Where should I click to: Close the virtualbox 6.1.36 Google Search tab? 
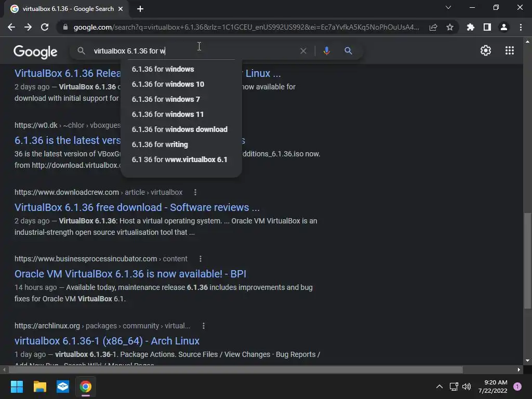(121, 9)
